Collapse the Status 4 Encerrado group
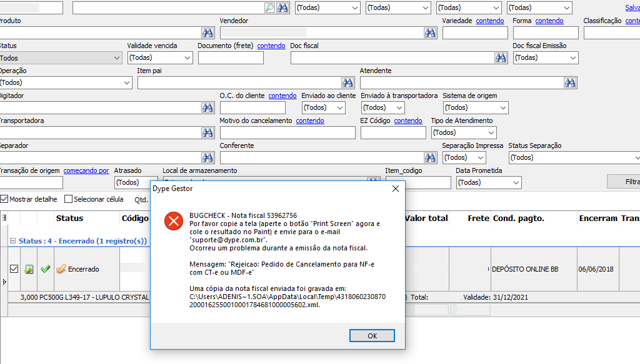The width and height of the screenshot is (640, 364). click(12, 241)
